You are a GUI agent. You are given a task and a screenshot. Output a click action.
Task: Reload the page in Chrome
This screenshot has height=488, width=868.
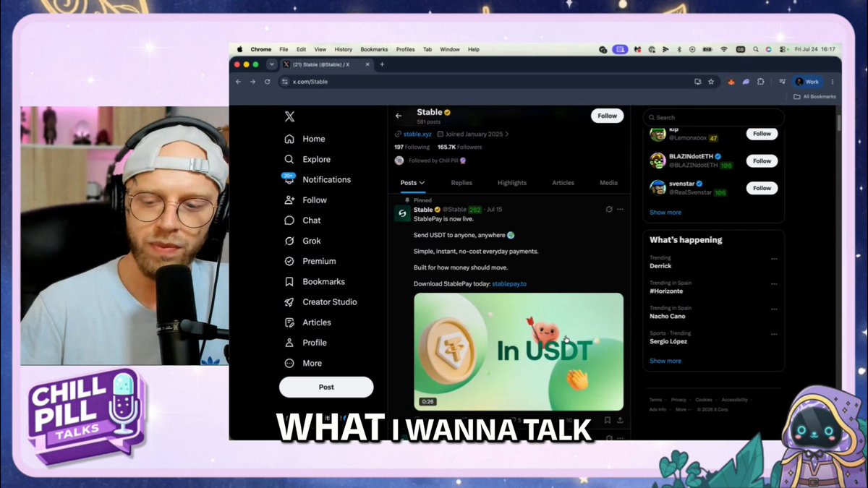pos(267,82)
